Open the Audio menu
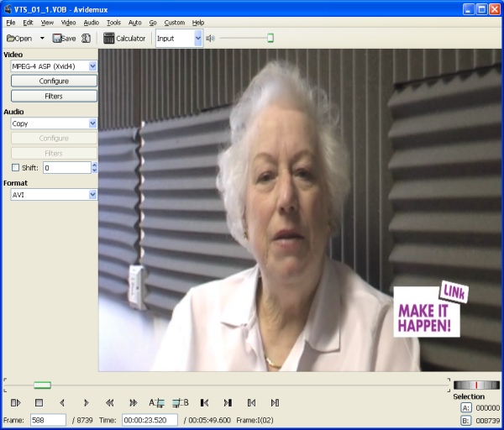Screen dimensions: 504x430 [x=92, y=23]
